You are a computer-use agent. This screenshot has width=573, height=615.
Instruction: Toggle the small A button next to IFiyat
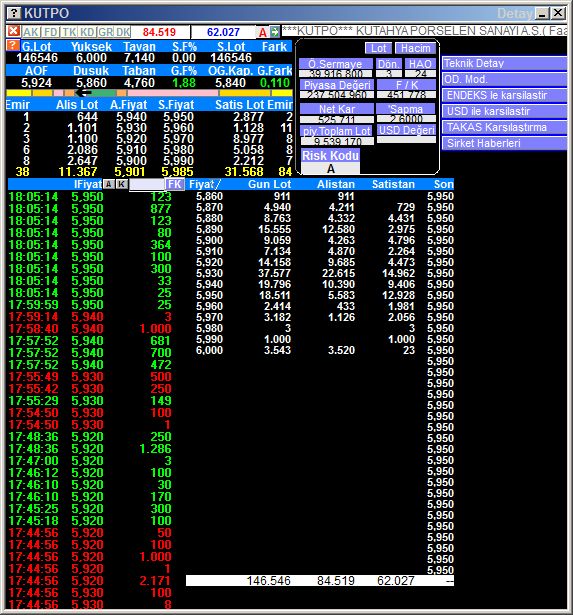coord(109,184)
